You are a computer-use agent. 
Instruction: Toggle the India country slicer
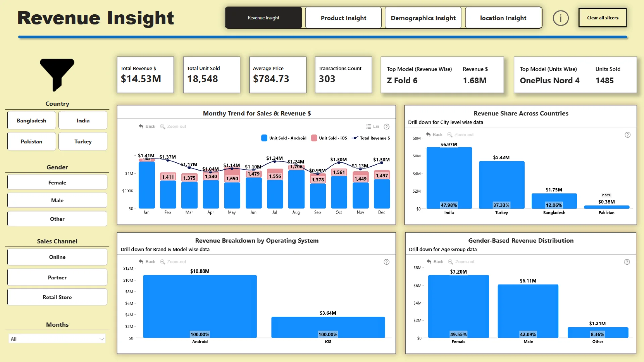point(83,121)
